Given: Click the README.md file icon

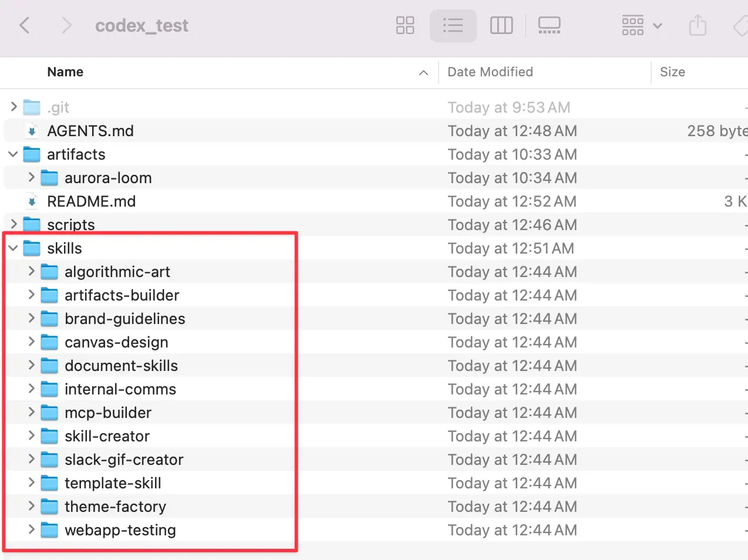Looking at the screenshot, I should pyautogui.click(x=32, y=201).
